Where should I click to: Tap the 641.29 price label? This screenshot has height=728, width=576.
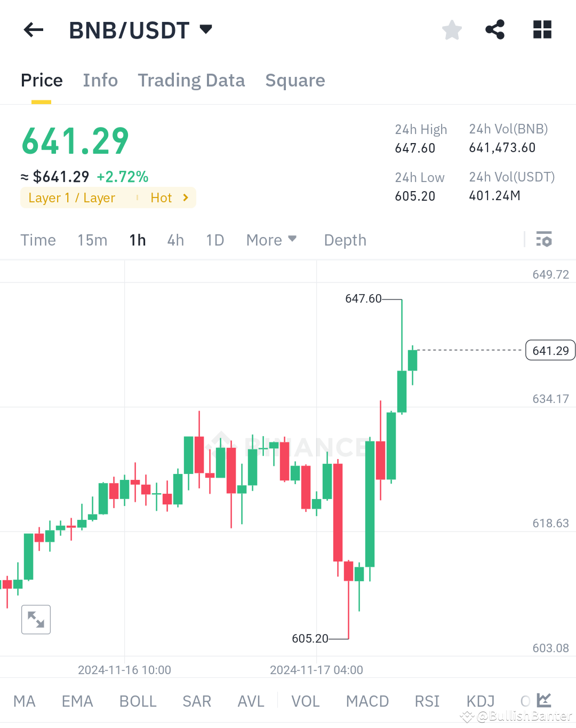click(550, 350)
